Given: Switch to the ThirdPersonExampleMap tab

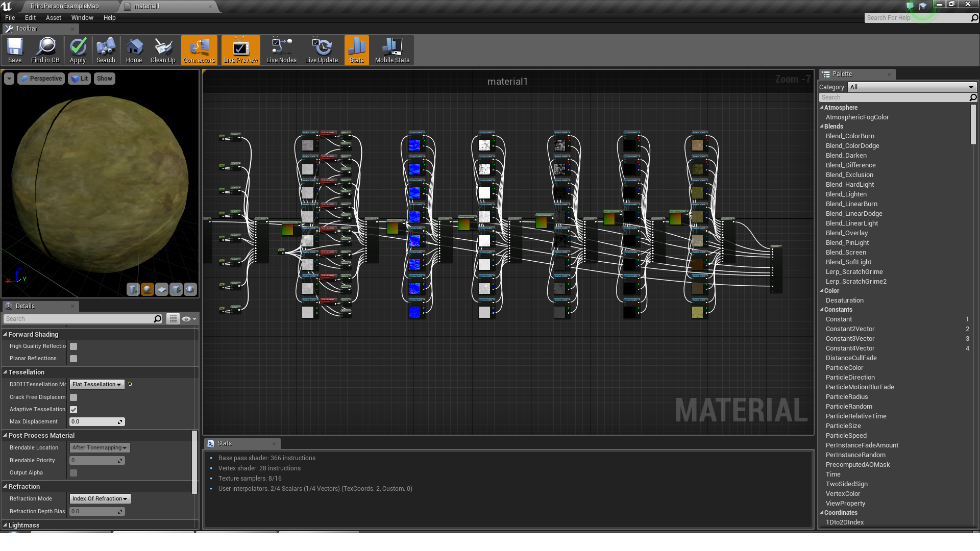Looking at the screenshot, I should 64,6.
